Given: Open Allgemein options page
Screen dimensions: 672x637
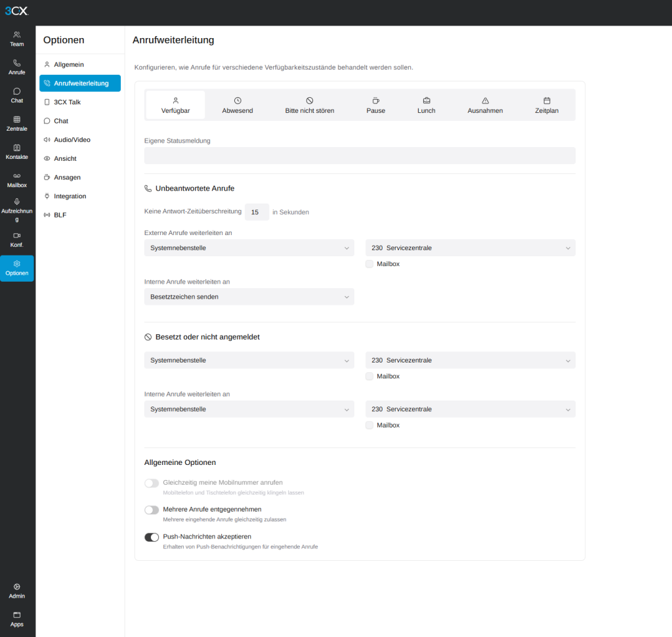Looking at the screenshot, I should coord(79,64).
